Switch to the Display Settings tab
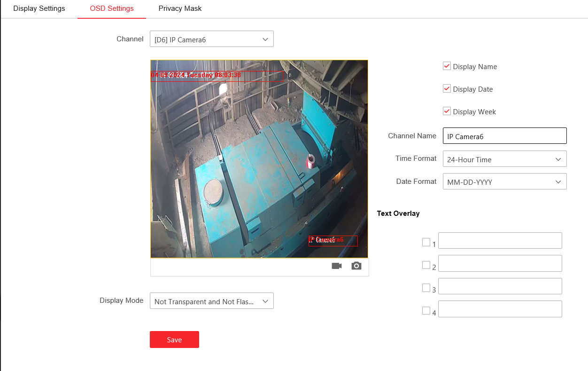 point(39,8)
